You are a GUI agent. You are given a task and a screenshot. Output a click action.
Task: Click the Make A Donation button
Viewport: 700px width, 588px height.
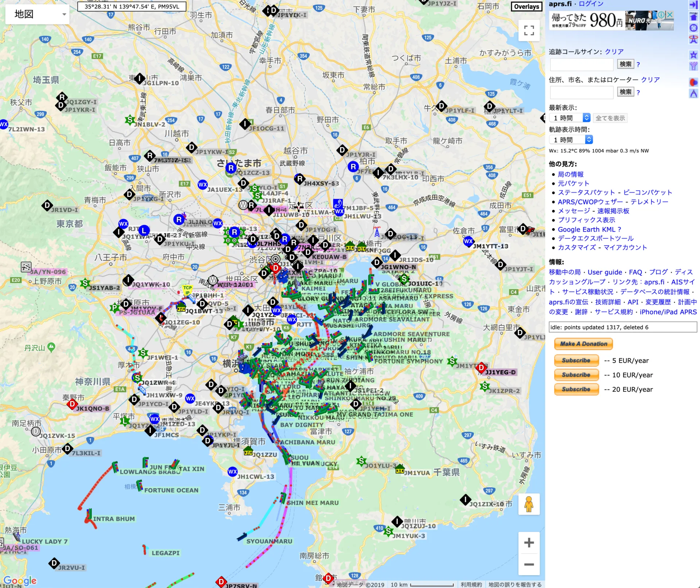point(583,344)
